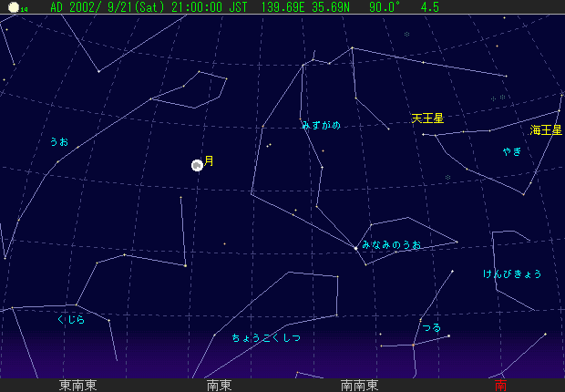565x392 pixels.
Task: Click the みずがめ constellation name
Action: pyautogui.click(x=321, y=126)
